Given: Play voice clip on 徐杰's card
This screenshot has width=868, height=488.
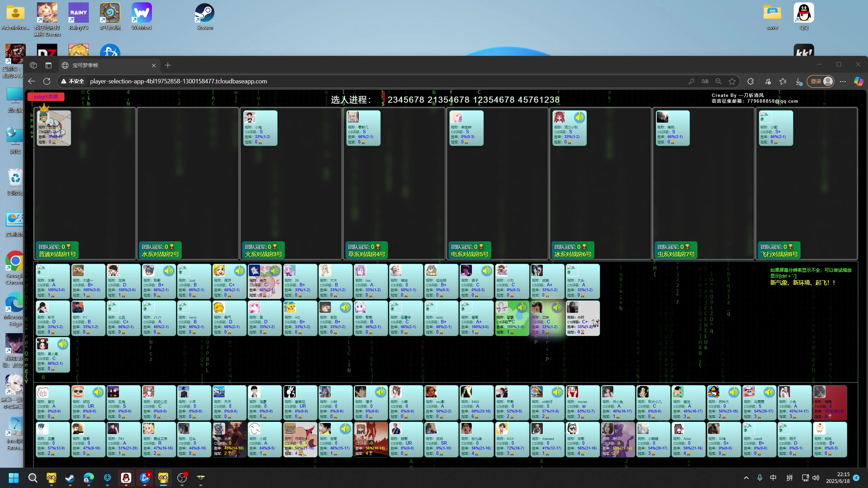Looking at the screenshot, I should click(275, 270).
